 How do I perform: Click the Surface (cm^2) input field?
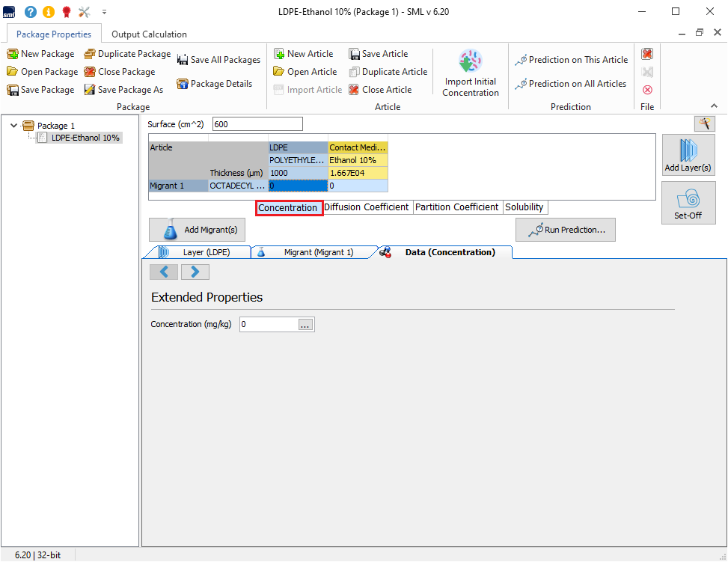coord(257,124)
